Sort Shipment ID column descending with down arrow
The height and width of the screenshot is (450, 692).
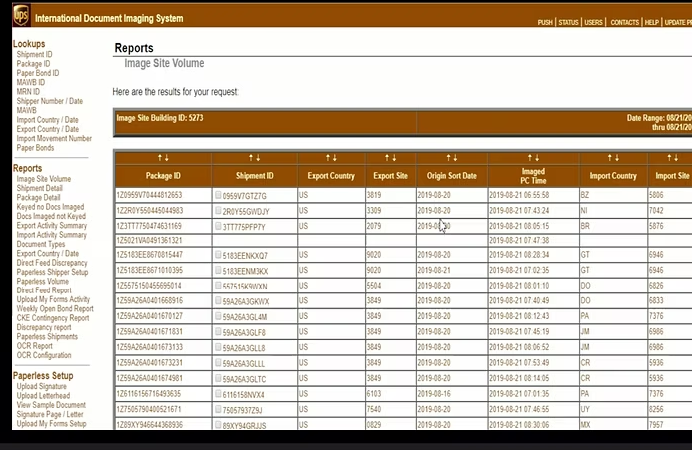258,158
